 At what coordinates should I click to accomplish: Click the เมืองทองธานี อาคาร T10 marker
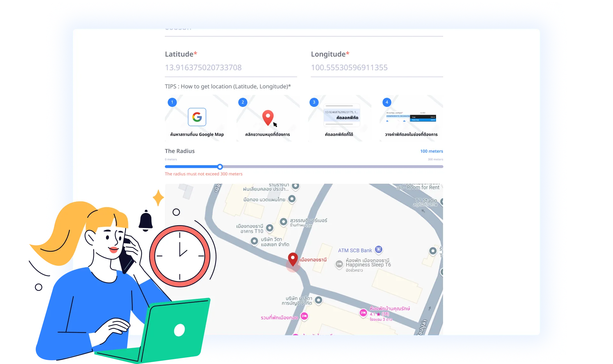(270, 228)
